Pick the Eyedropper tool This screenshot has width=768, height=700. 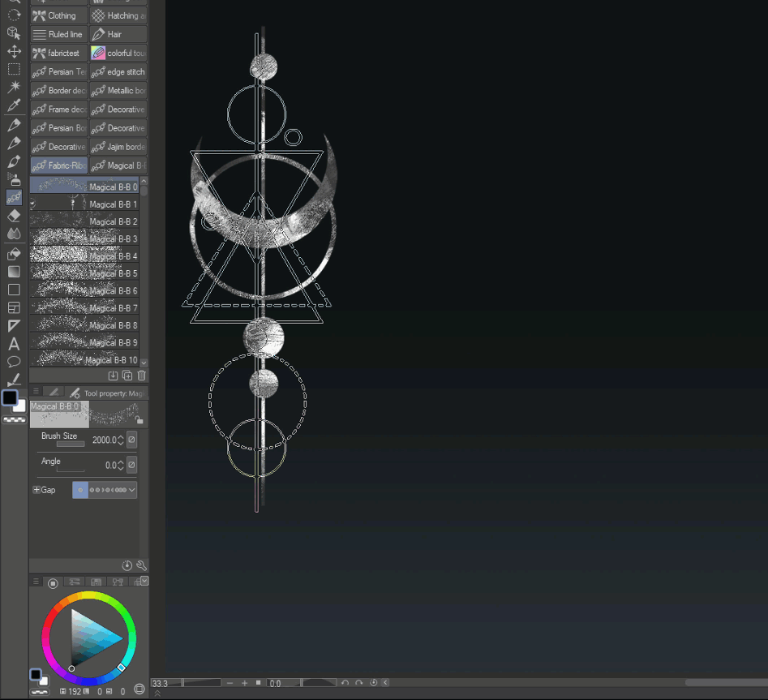click(14, 105)
